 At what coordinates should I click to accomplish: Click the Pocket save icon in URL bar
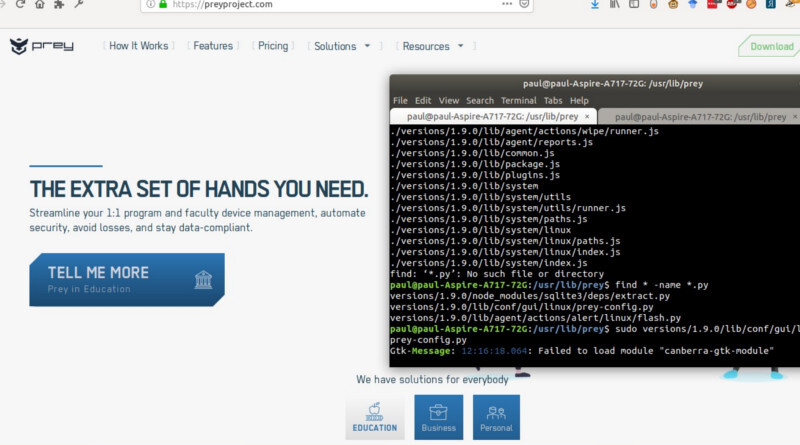(x=522, y=5)
